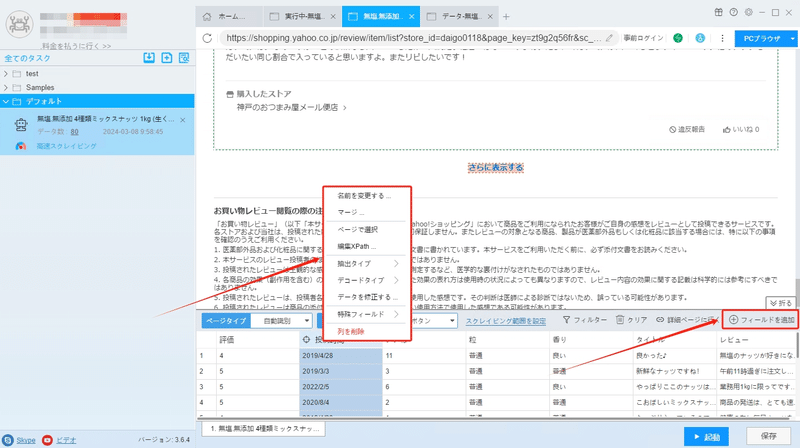This screenshot has height=448, width=800.
Task: Click the robot icon of the listed task
Action: tap(21, 125)
